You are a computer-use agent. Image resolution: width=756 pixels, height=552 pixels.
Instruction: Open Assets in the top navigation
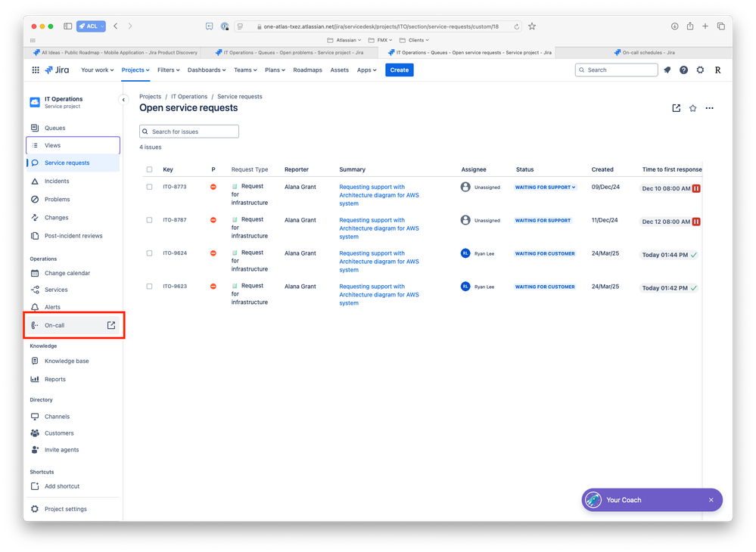tap(340, 70)
